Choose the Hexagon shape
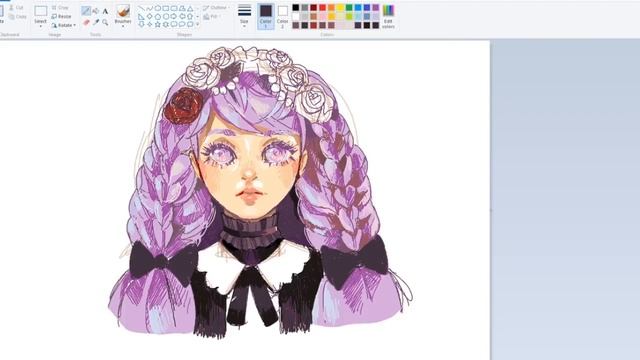 [166, 17]
